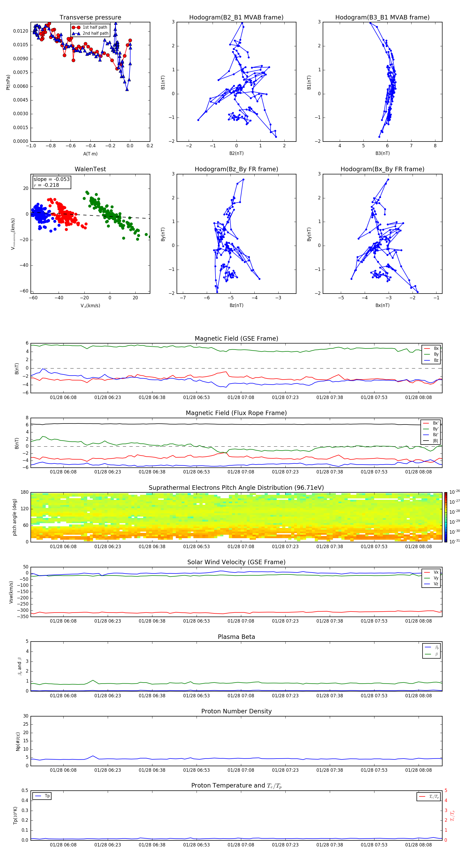The width and height of the screenshot is (473, 868).
Task: Click the pitch angle colorbar
Action: tap(446, 517)
